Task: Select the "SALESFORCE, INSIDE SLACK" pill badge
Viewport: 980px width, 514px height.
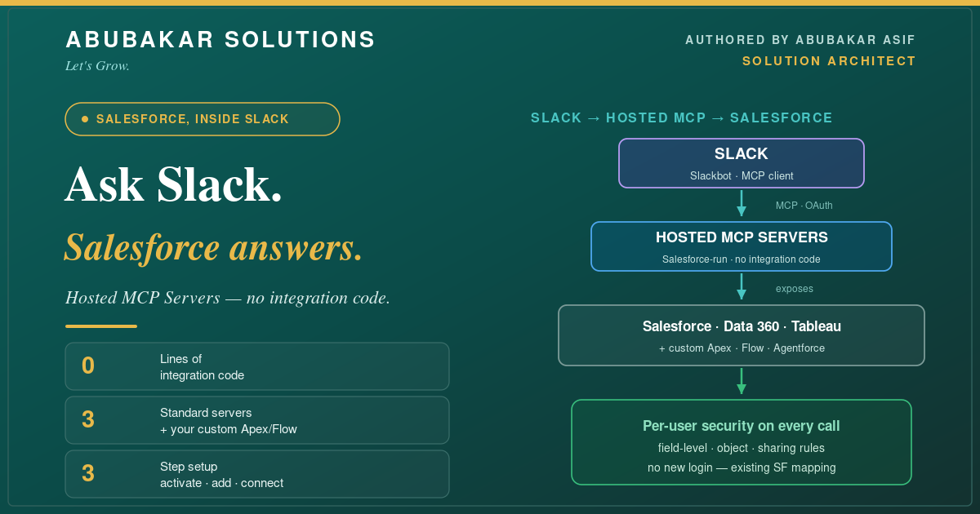Action: [203, 119]
